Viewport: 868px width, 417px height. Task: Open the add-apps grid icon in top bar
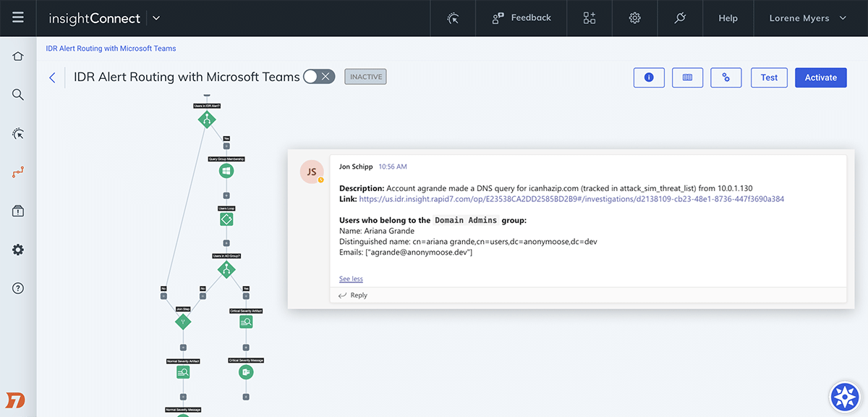pyautogui.click(x=590, y=18)
